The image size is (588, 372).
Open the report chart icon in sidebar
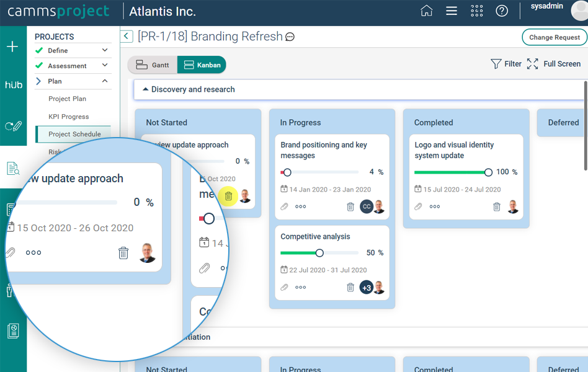[x=13, y=331]
